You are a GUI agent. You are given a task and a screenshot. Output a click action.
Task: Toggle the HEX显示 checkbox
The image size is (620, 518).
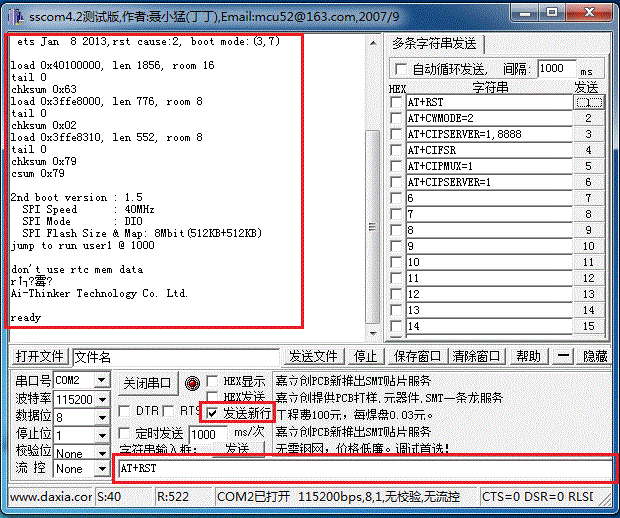[x=212, y=381]
